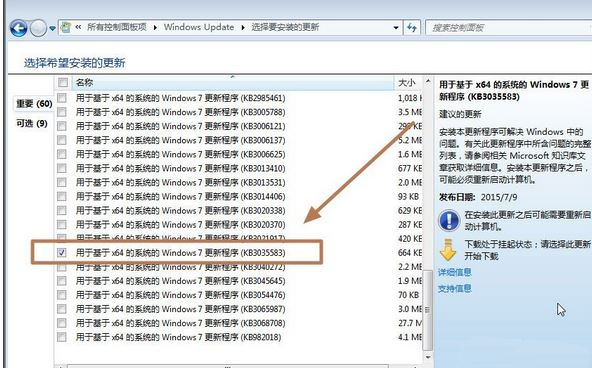Check the KB3068708 update checkbox
This screenshot has height=368, width=592.
[x=62, y=323]
